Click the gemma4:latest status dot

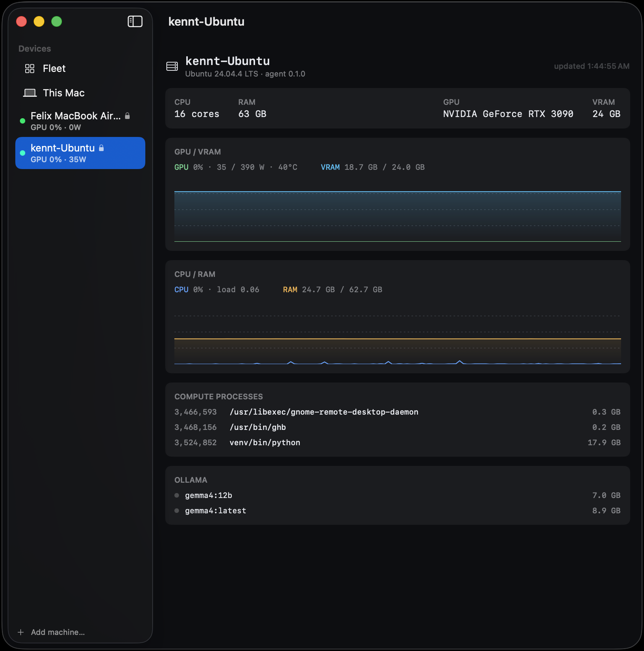click(177, 511)
